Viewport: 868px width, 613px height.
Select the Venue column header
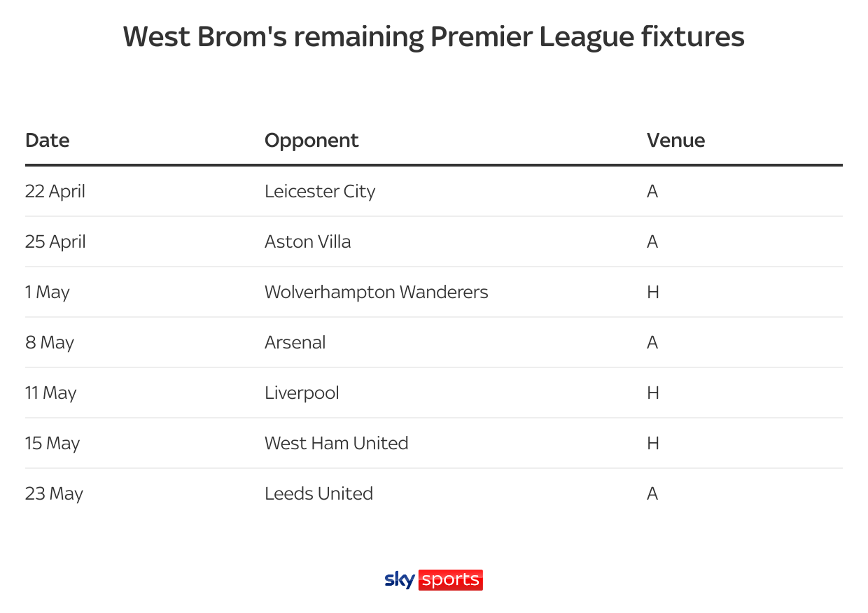[675, 140]
